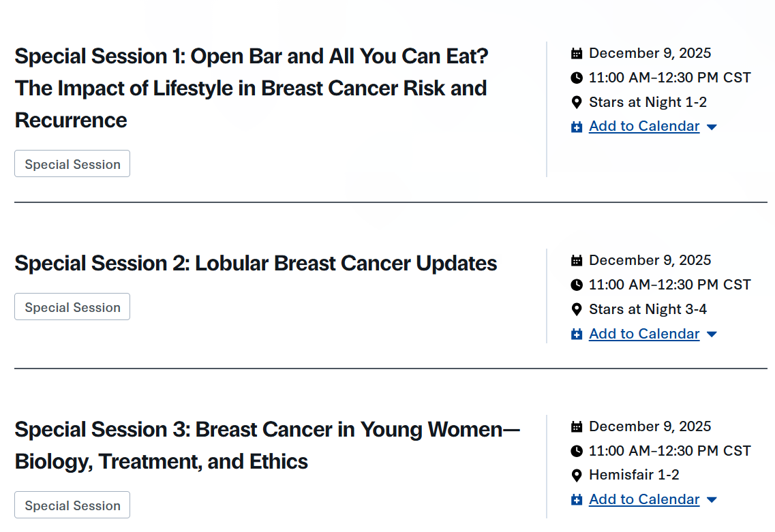
Task: Click calendar-plus icon for Session 1 Add to Calendar
Action: (577, 127)
